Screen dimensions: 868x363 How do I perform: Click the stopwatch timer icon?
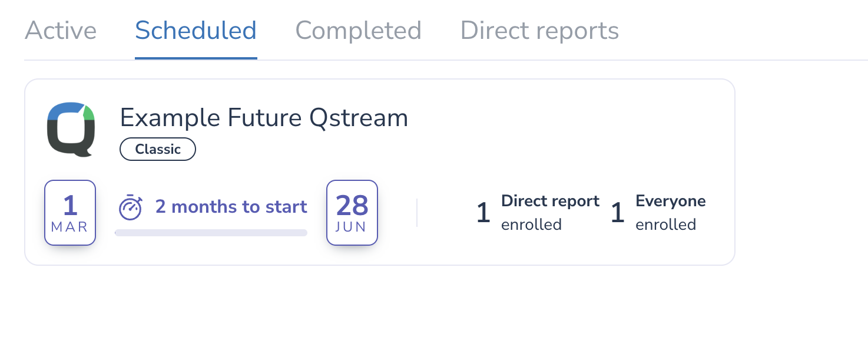tap(130, 208)
